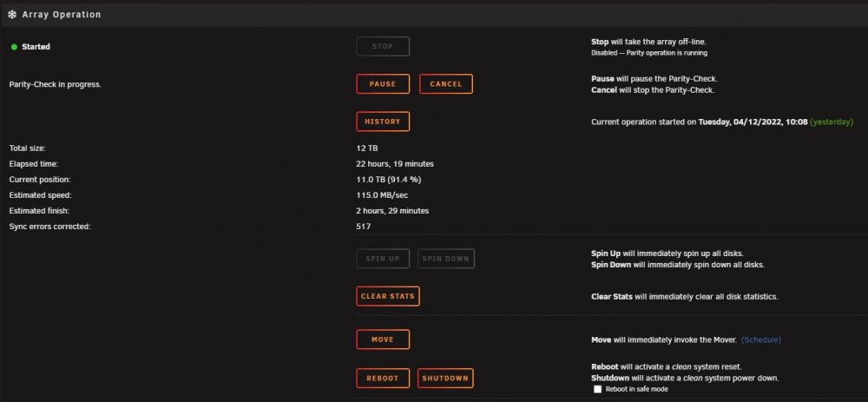Click the green (yesterday) label
Viewport: 868px width, 402px height.
click(x=832, y=122)
